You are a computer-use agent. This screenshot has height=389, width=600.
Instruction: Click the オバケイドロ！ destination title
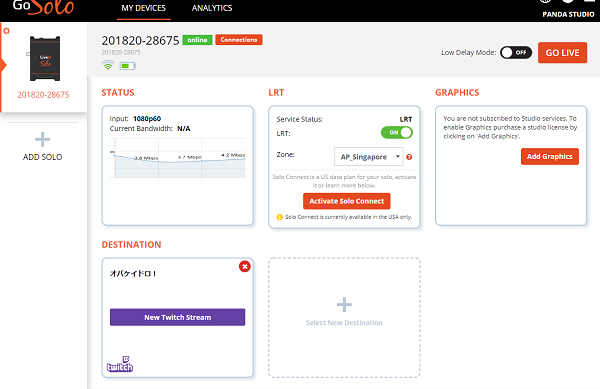(133, 273)
